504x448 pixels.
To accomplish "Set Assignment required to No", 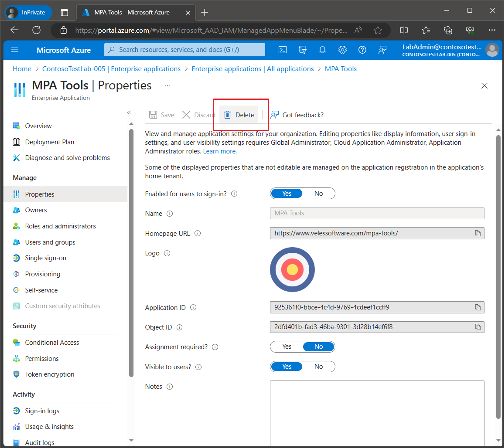I will pos(318,346).
